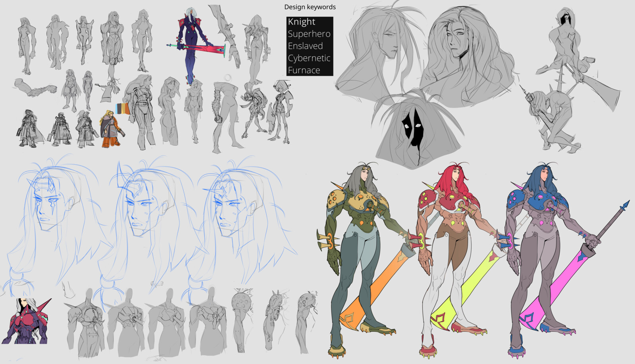Click the colored orange-robed chibi character

point(112,129)
